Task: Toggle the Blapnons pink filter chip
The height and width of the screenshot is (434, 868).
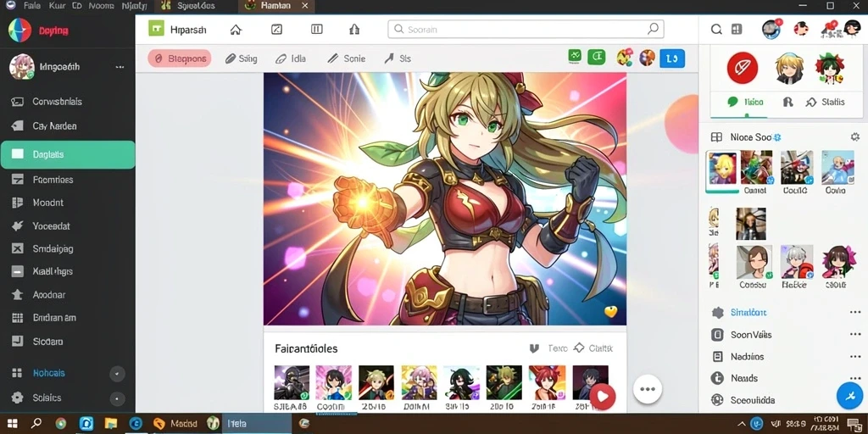Action: [180, 58]
